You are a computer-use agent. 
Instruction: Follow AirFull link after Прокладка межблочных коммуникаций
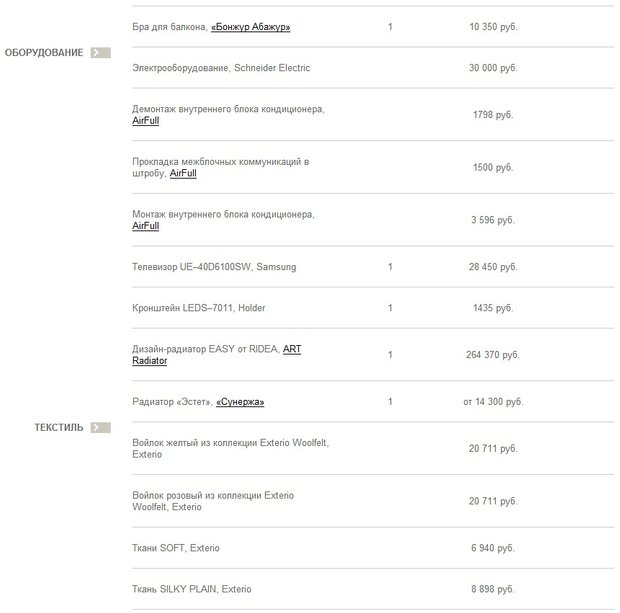click(x=183, y=173)
